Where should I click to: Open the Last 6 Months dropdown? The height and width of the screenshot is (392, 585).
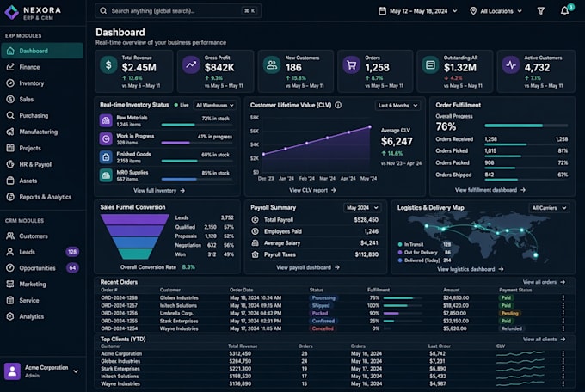[x=397, y=106]
